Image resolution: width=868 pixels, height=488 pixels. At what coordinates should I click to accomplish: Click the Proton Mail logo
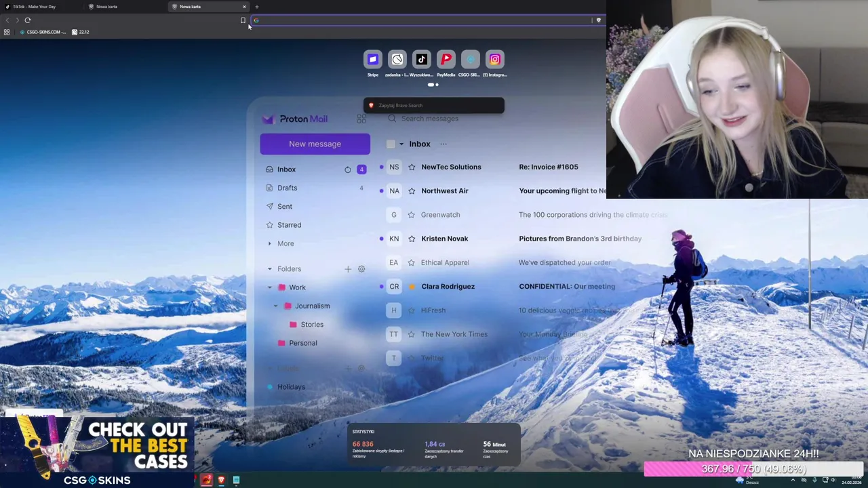[295, 119]
